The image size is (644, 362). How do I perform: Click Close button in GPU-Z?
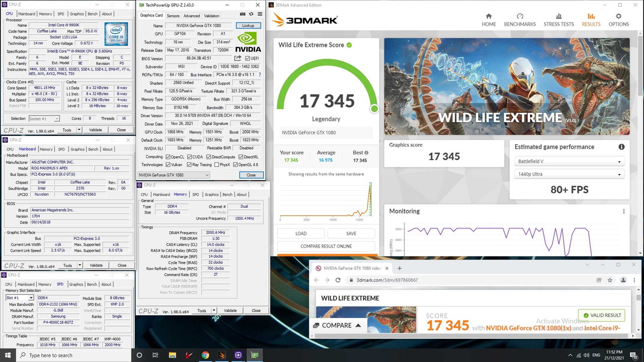(251, 175)
